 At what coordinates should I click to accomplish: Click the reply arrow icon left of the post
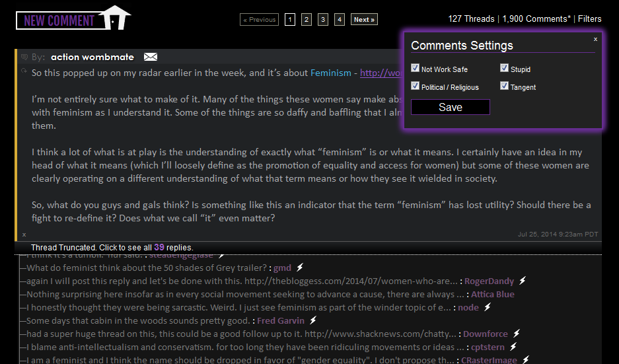click(24, 71)
